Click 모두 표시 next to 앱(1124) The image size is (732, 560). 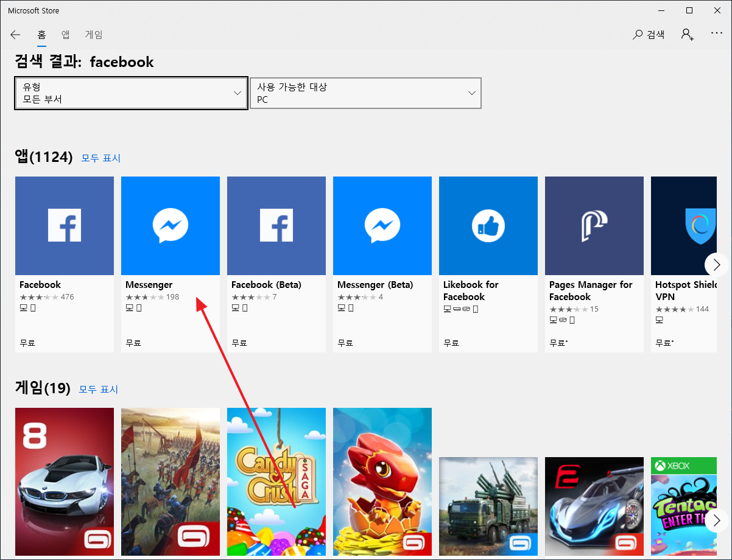101,158
